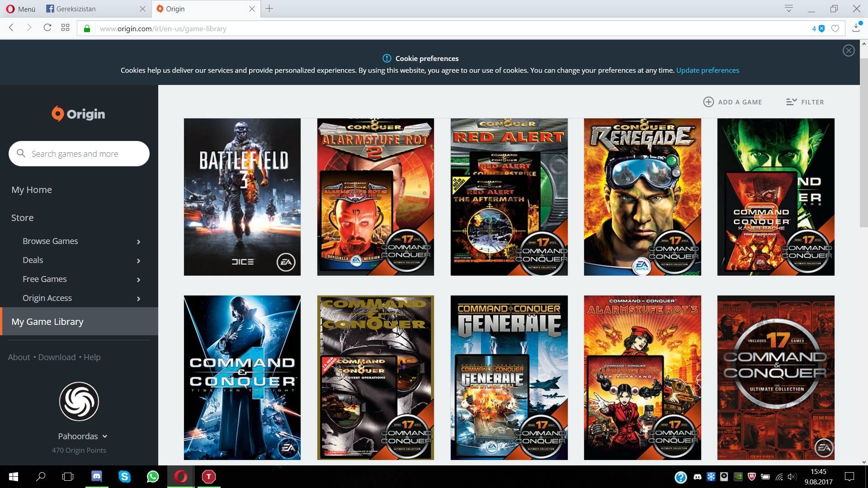Open the Pahoordas account dropdown
868x488 pixels.
pos(105,436)
